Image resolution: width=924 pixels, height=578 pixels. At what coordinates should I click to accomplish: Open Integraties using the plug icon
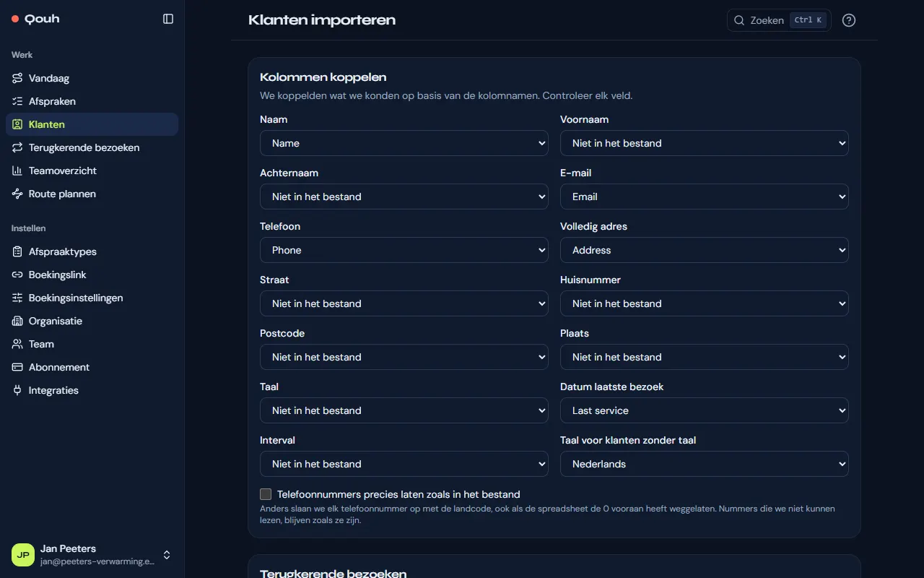(x=17, y=390)
